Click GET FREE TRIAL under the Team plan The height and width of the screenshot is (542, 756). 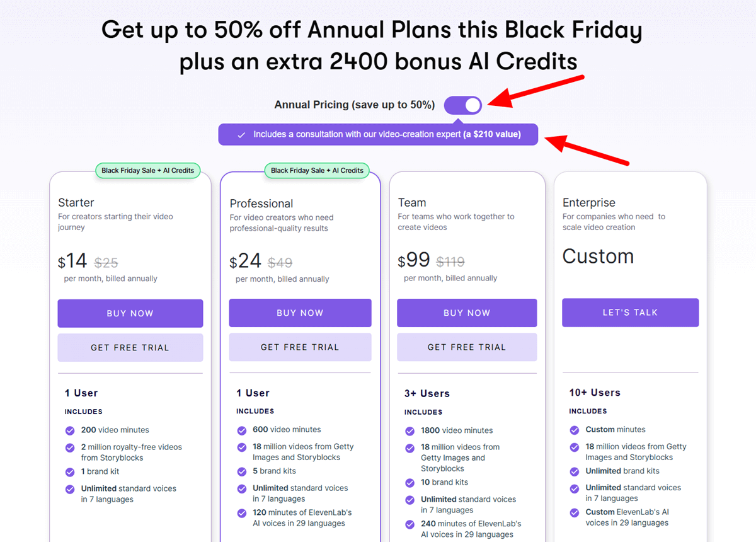(x=466, y=347)
